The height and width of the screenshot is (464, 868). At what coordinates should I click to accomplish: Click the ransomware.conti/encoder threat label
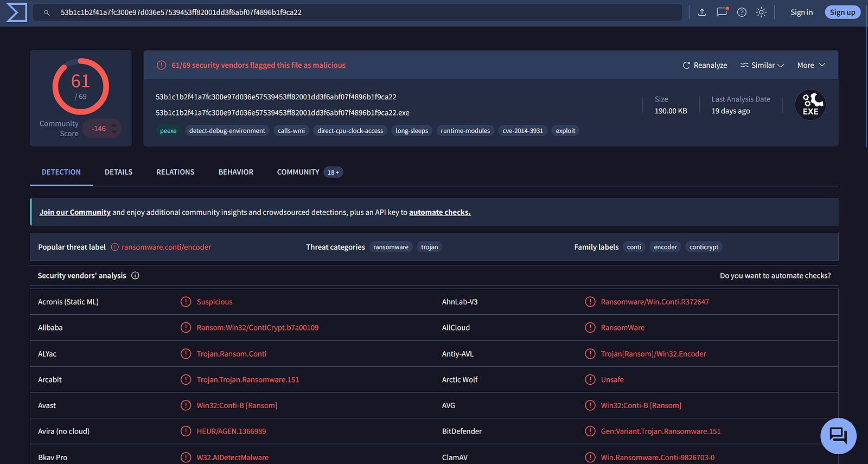pyautogui.click(x=167, y=247)
